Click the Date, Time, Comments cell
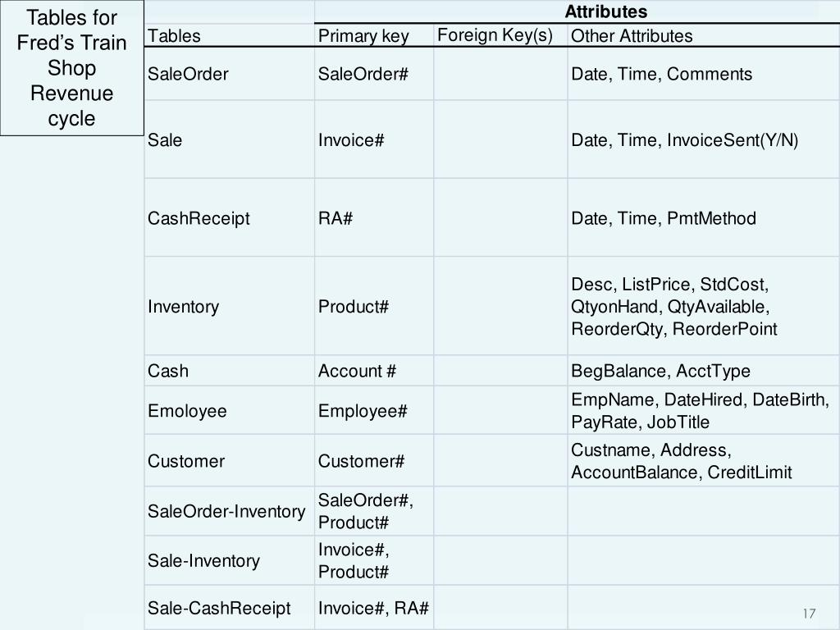This screenshot has width=840, height=630. click(661, 74)
